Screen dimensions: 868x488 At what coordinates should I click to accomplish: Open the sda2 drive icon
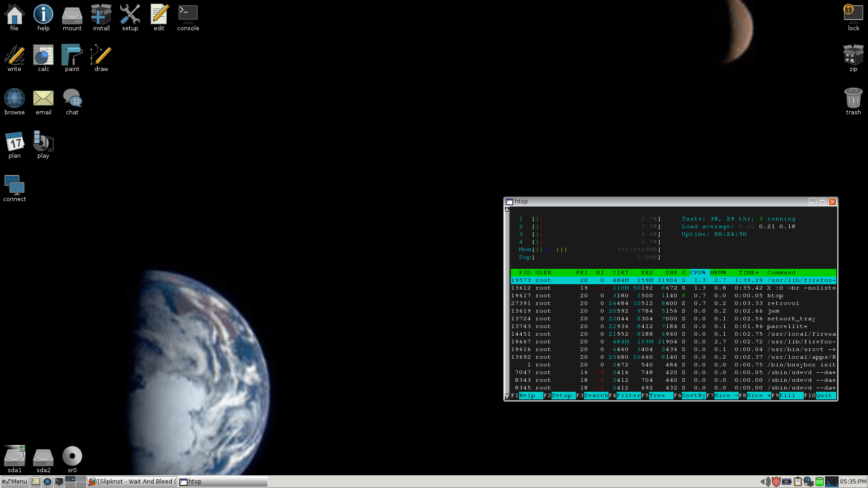point(43,460)
